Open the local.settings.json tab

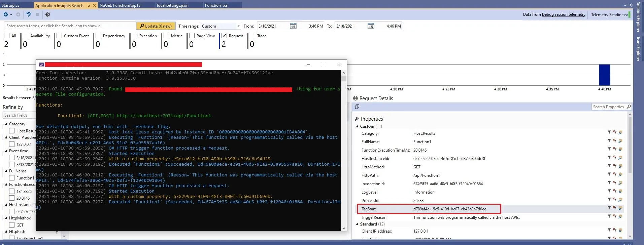click(x=172, y=5)
